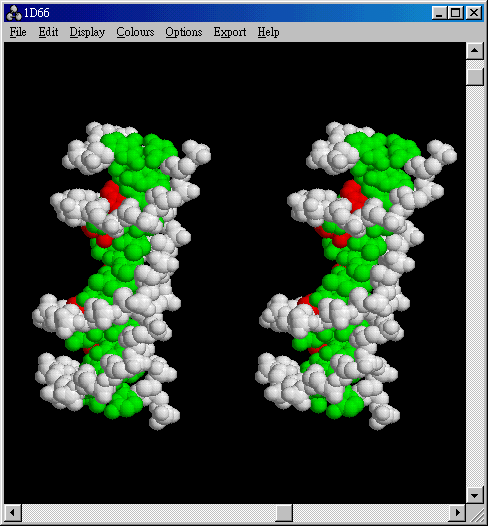Click the window resize grip corner
The height and width of the screenshot is (526, 488).
[x=475, y=513]
